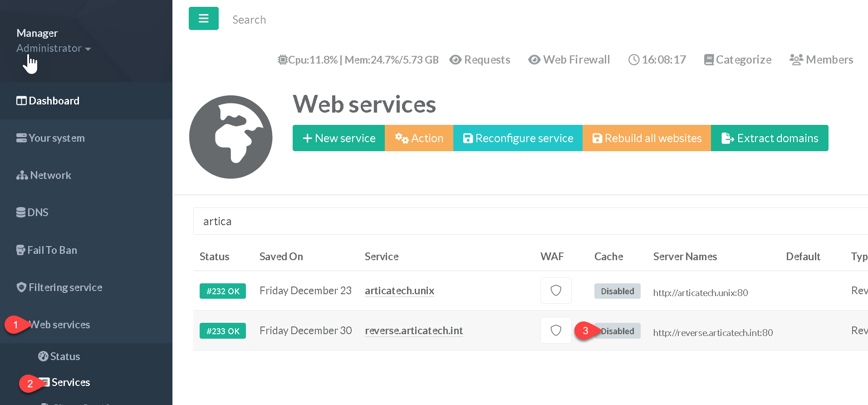The image size is (868, 405).
Task: Click the CPU chip status icon
Action: [x=283, y=60]
